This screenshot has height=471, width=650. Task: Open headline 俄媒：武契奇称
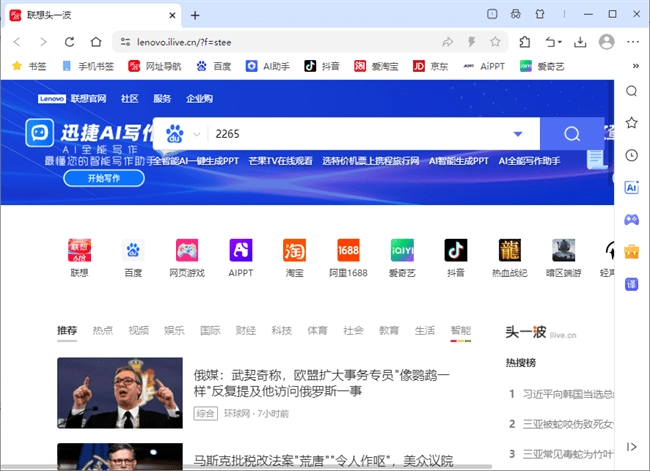[x=321, y=383]
